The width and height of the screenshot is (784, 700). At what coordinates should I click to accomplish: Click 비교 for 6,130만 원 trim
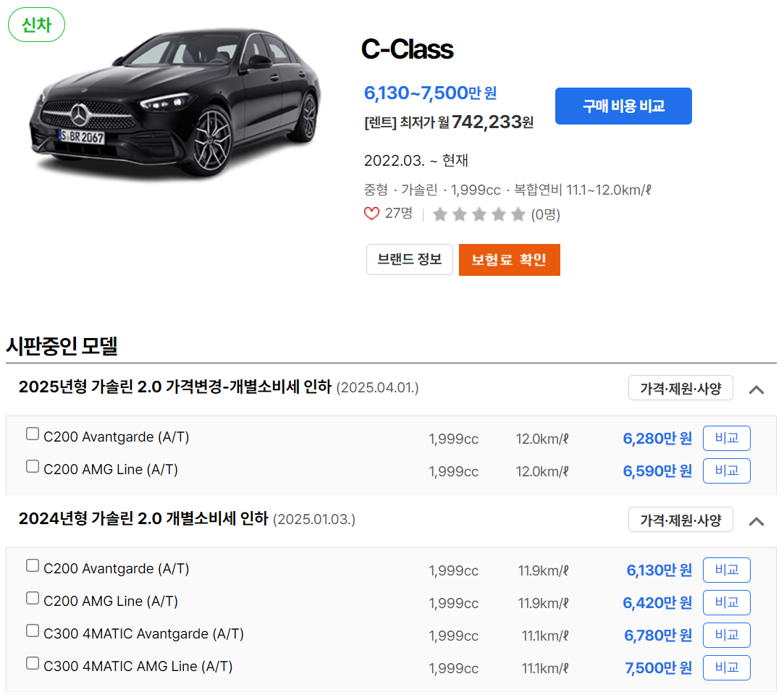[x=727, y=570]
